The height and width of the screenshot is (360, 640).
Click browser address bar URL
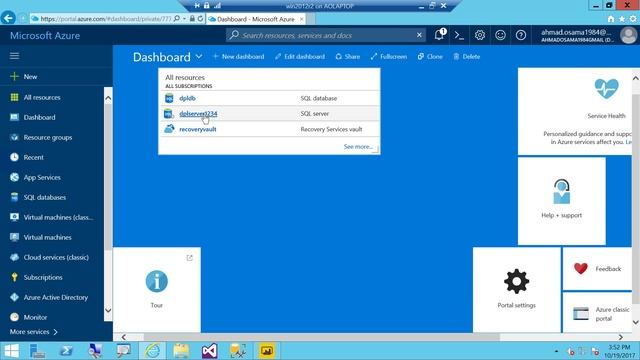106,19
